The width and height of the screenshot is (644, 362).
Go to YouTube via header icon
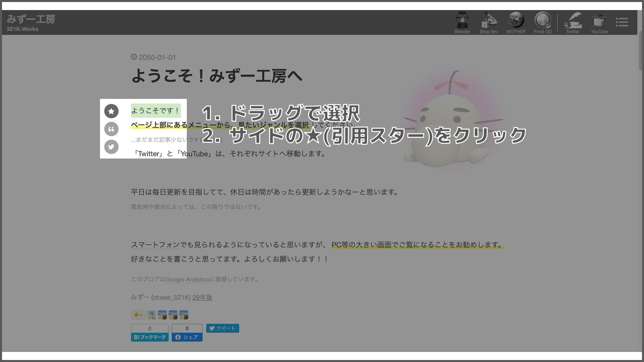[599, 23]
